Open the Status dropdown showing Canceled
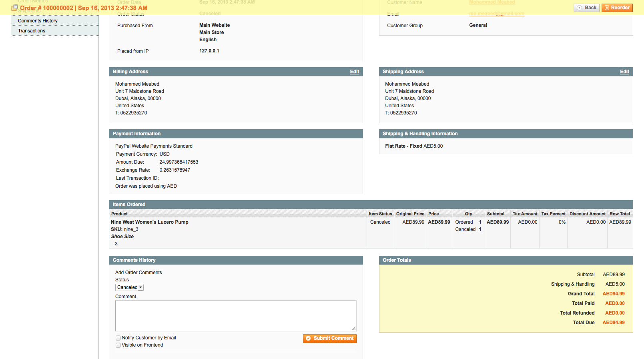The image size is (644, 359). click(x=129, y=287)
